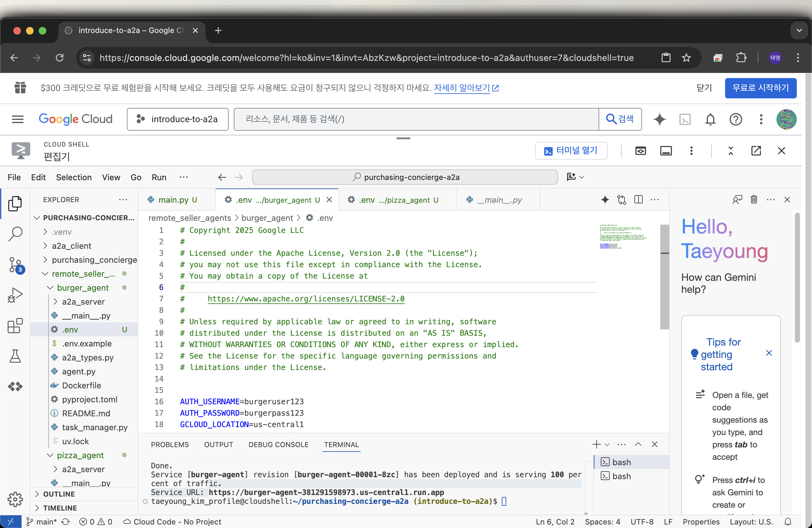Open the Run and Debug view
Image resolution: width=812 pixels, height=528 pixels.
15,295
